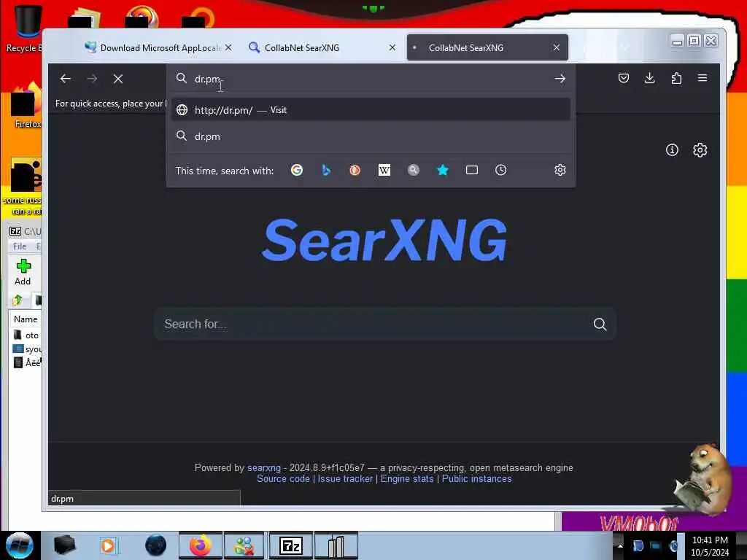Open the File menu in 7-Zip

[x=20, y=246]
